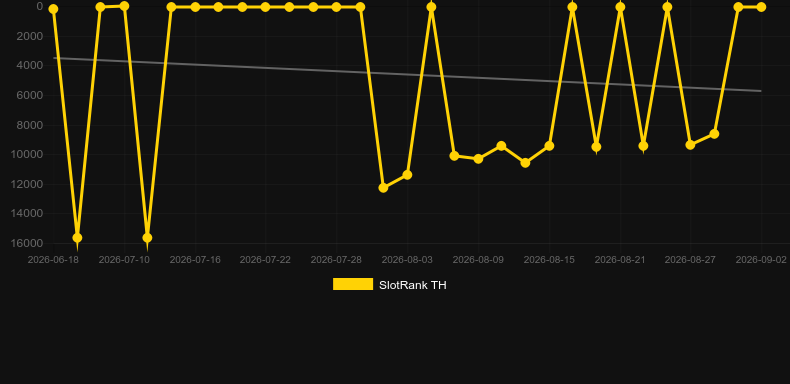Select the final data point at 2026-09-02
790x384 pixels.
761,7
